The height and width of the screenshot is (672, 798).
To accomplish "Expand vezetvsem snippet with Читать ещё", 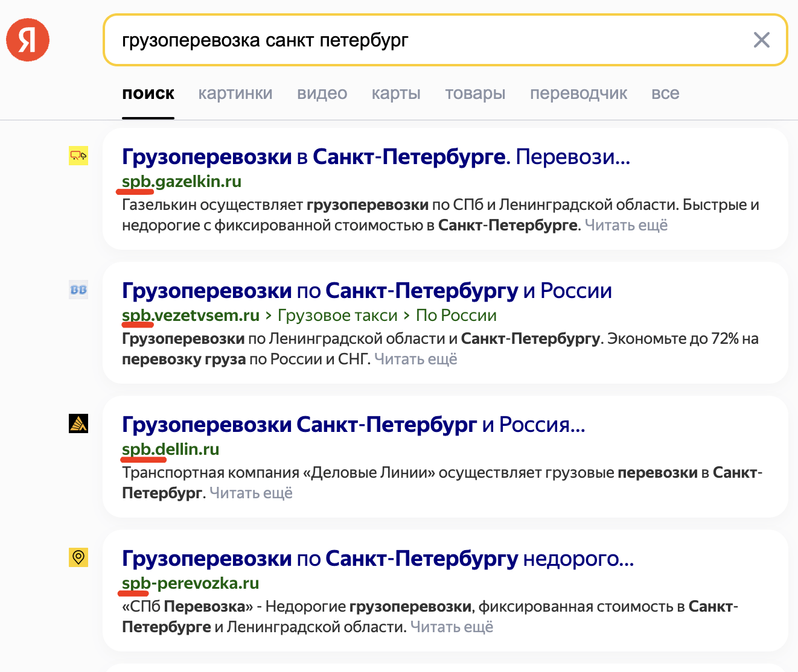I will (x=416, y=359).
